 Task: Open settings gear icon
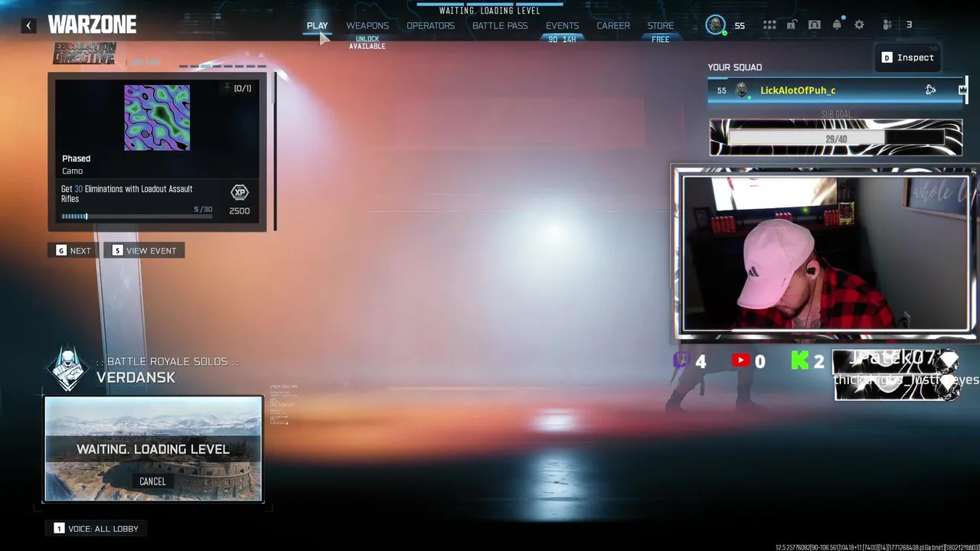coord(859,25)
